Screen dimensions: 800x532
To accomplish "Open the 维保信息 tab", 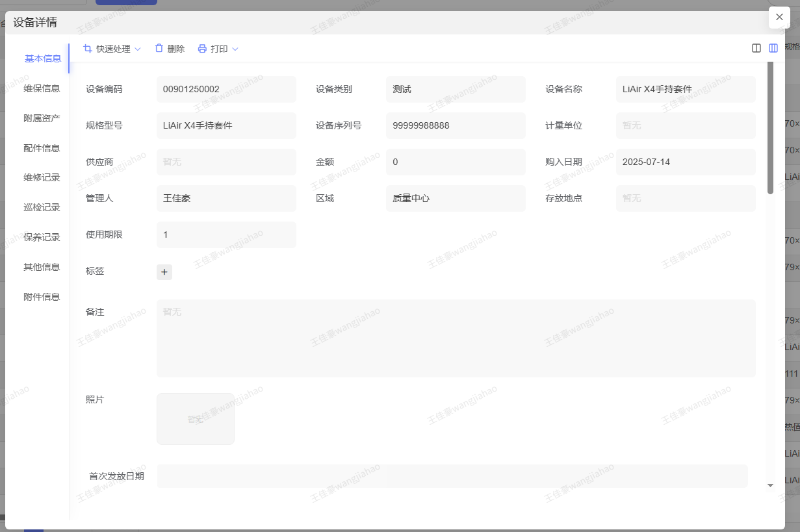I will pos(42,88).
